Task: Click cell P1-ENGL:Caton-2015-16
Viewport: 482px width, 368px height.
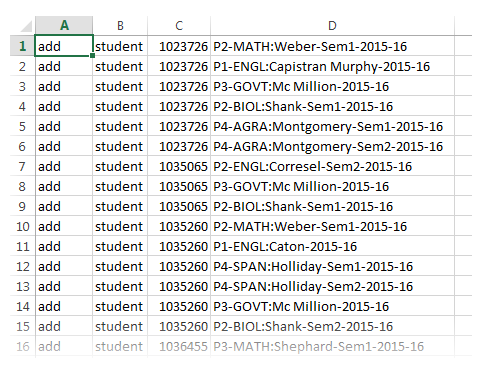Action: (332, 246)
